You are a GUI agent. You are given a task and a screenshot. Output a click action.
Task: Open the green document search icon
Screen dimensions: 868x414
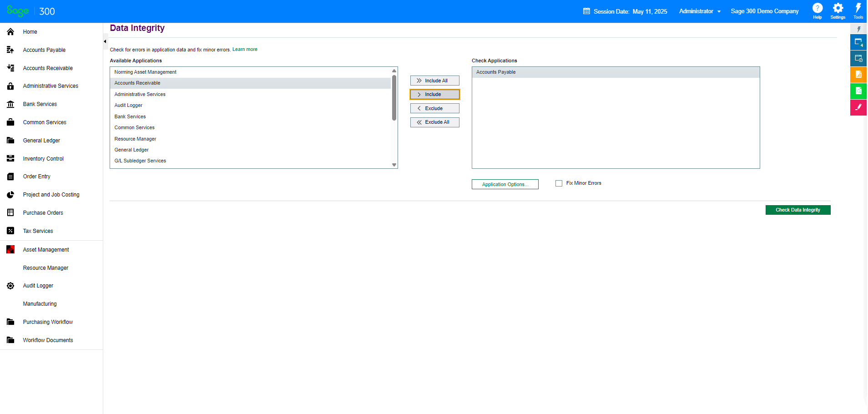(859, 91)
